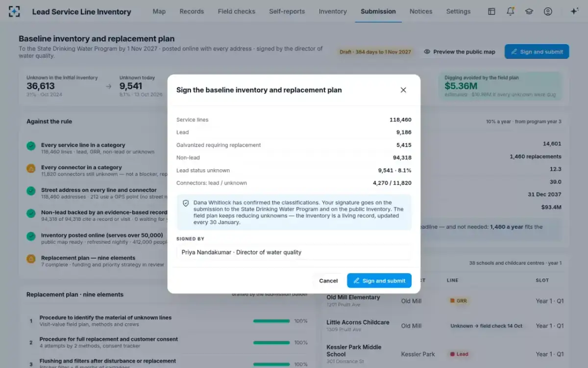Open the notifications bell
588x368 pixels.
510,11
